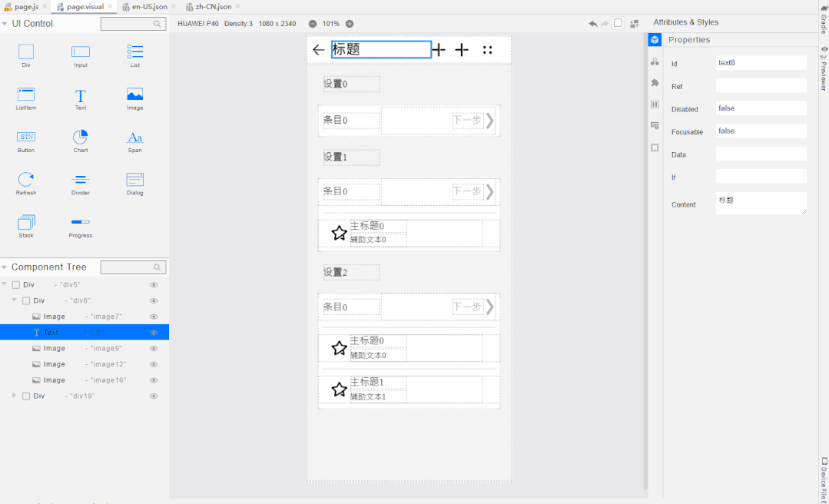Open the Properties cube icon tab

(x=655, y=40)
